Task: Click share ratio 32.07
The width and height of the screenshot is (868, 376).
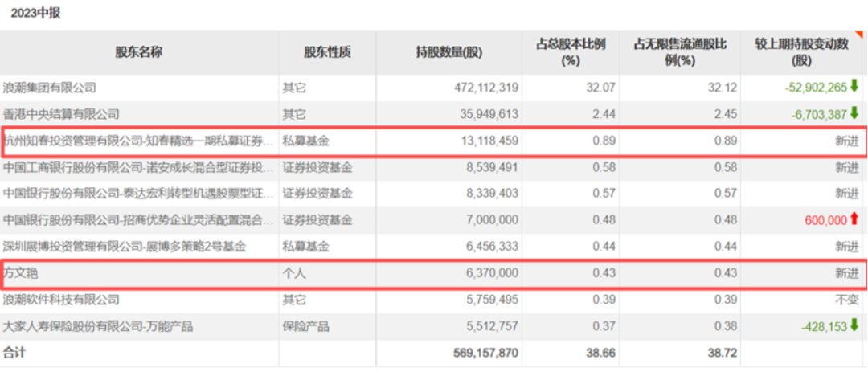Action: (x=603, y=87)
